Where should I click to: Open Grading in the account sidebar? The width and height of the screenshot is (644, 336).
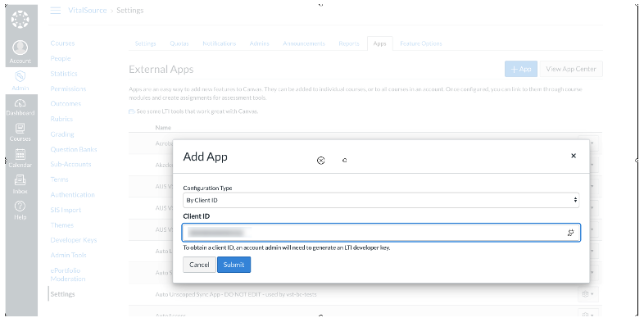click(x=62, y=134)
